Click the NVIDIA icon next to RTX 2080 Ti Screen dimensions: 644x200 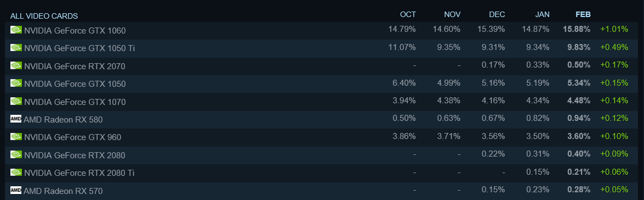pyautogui.click(x=16, y=172)
